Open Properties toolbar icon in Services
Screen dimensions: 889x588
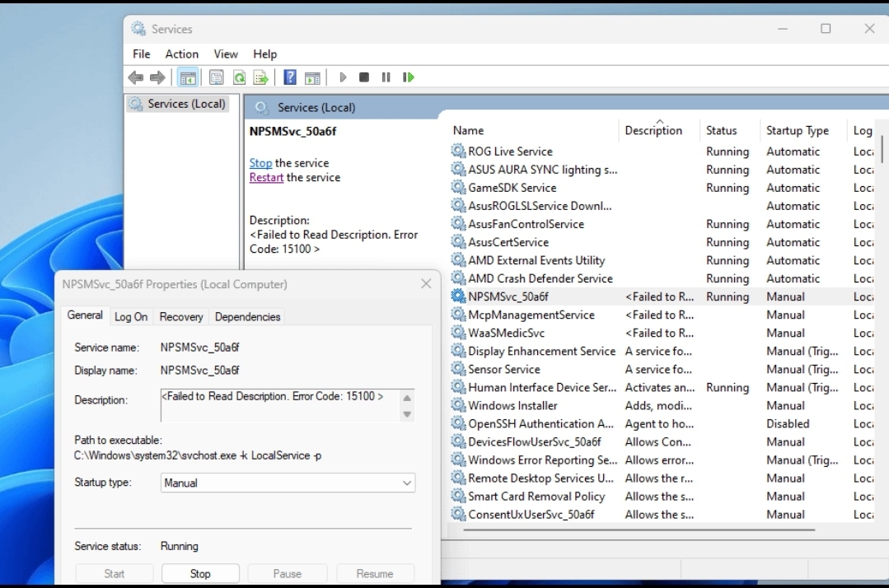216,77
